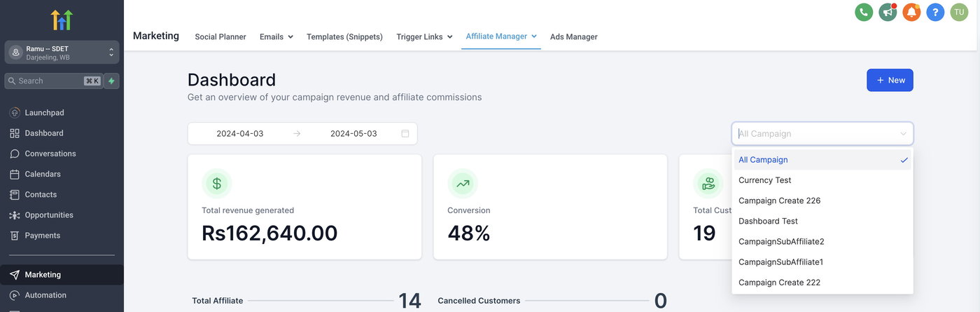Open the orange notifications bell
Image resolution: width=980 pixels, height=312 pixels.
pyautogui.click(x=911, y=12)
